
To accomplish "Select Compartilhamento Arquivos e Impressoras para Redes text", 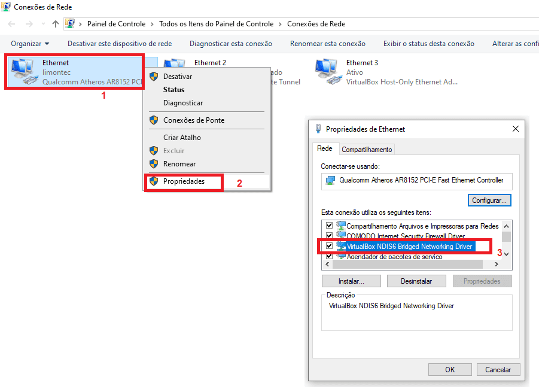I will point(422,226).
